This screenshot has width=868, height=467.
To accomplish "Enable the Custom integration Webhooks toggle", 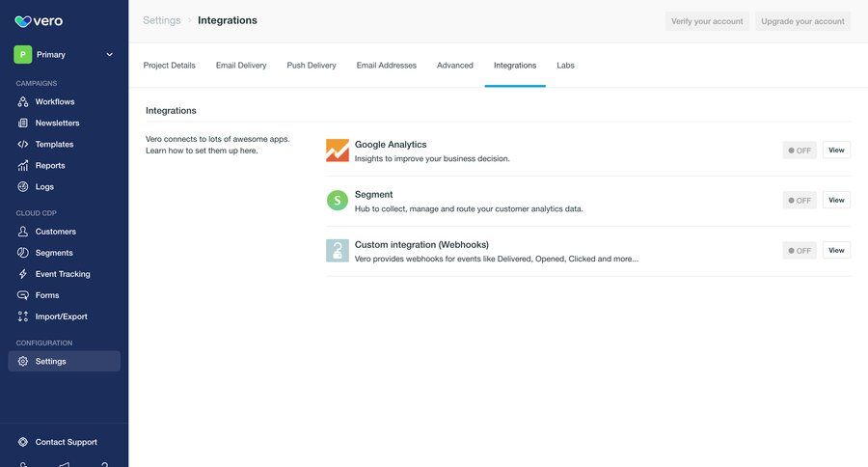I will click(800, 251).
